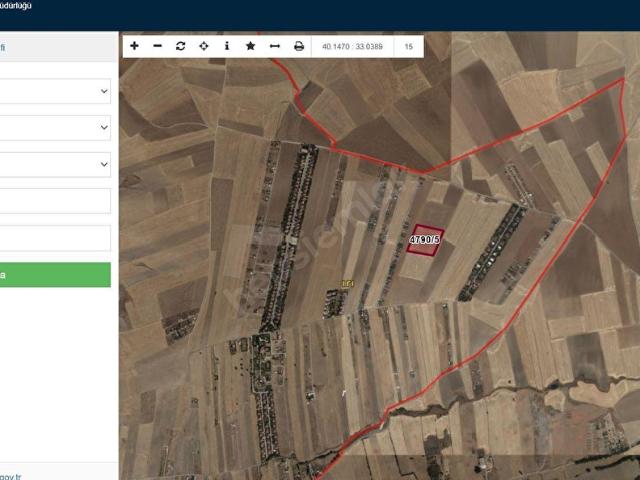
Task: Print the map with the printer icon
Action: pos(298,46)
